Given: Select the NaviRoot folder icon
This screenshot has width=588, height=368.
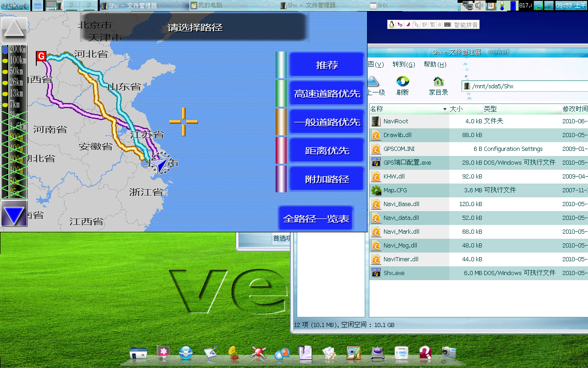Looking at the screenshot, I should 376,121.
